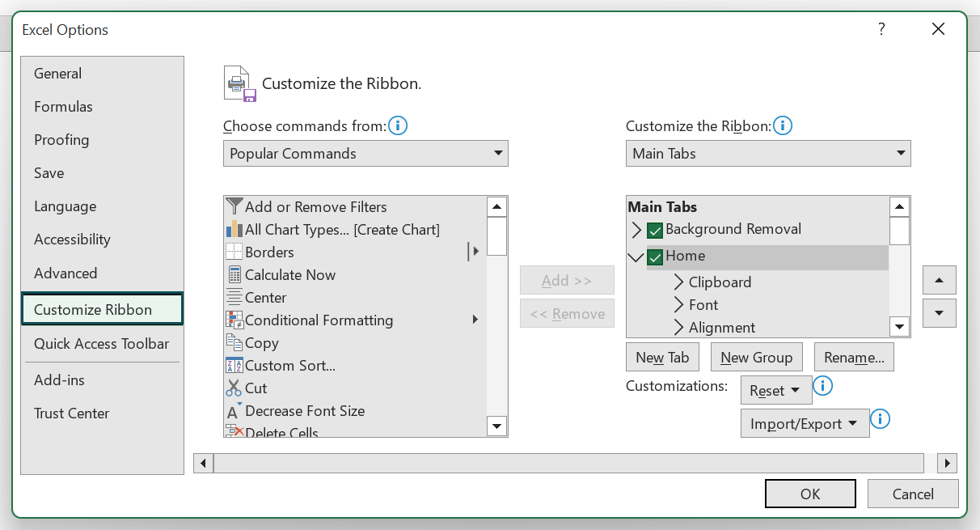The width and height of the screenshot is (980, 530).
Task: Click the Add or Remove Filters funnel icon
Action: [x=234, y=206]
